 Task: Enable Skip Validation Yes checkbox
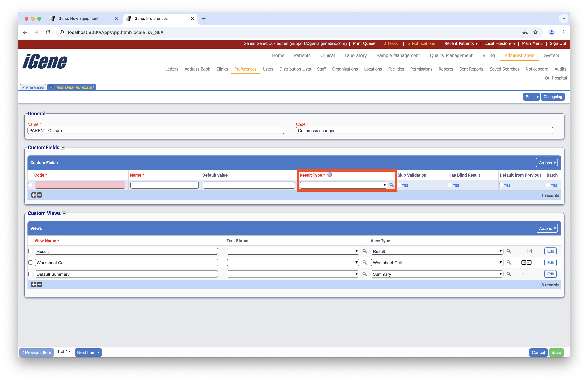point(399,185)
